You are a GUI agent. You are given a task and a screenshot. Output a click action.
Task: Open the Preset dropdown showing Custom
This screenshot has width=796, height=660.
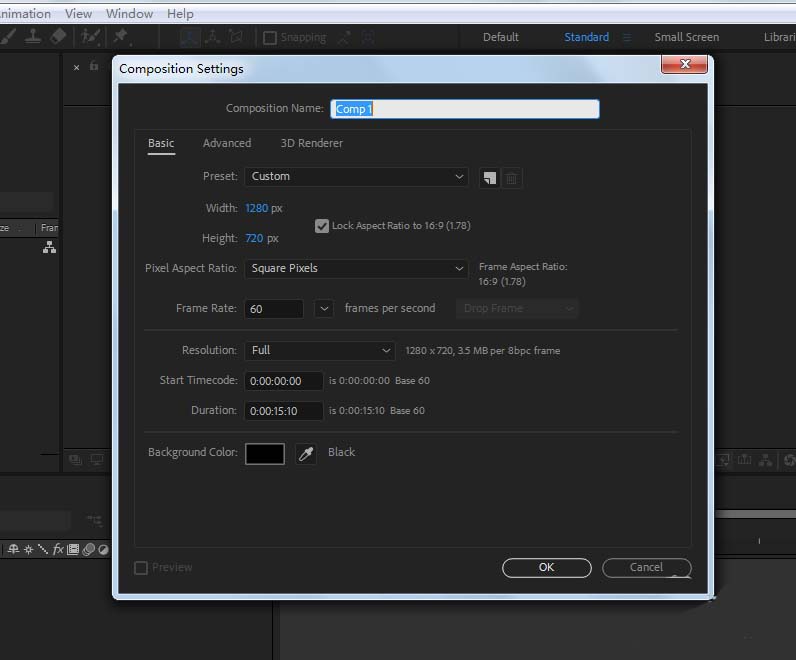(356, 177)
